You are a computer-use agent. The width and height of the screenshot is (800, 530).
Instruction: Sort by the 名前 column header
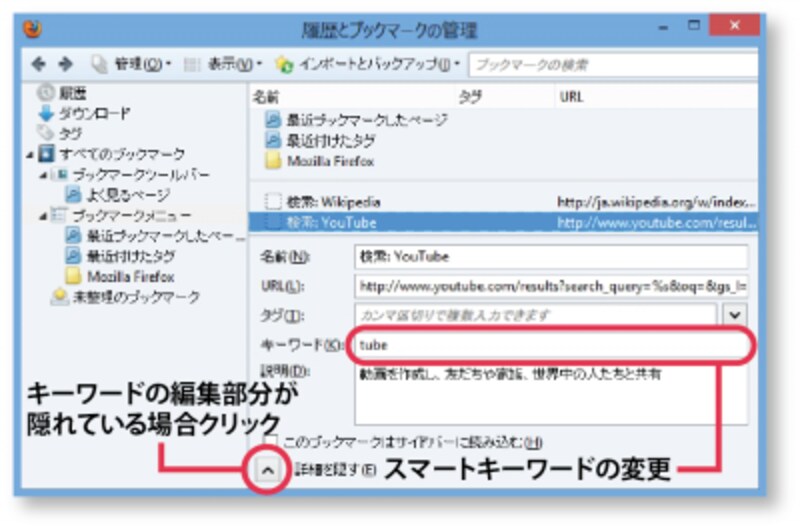point(352,97)
